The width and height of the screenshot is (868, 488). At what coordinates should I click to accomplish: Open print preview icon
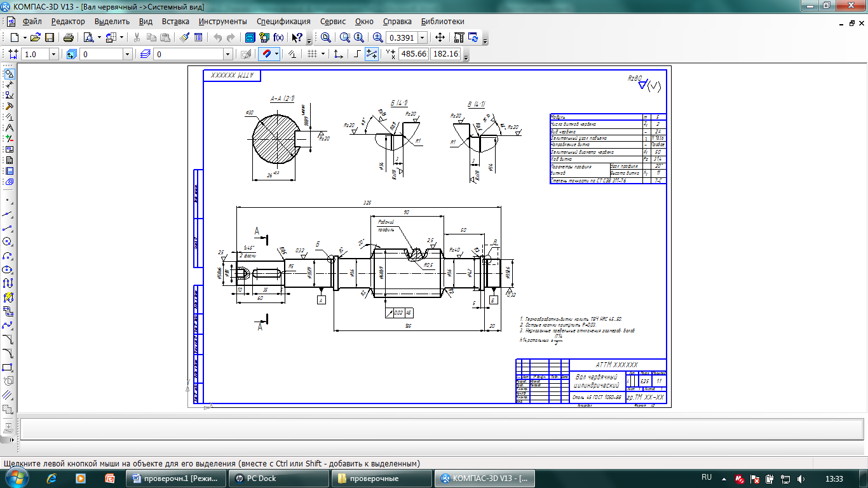(88, 37)
